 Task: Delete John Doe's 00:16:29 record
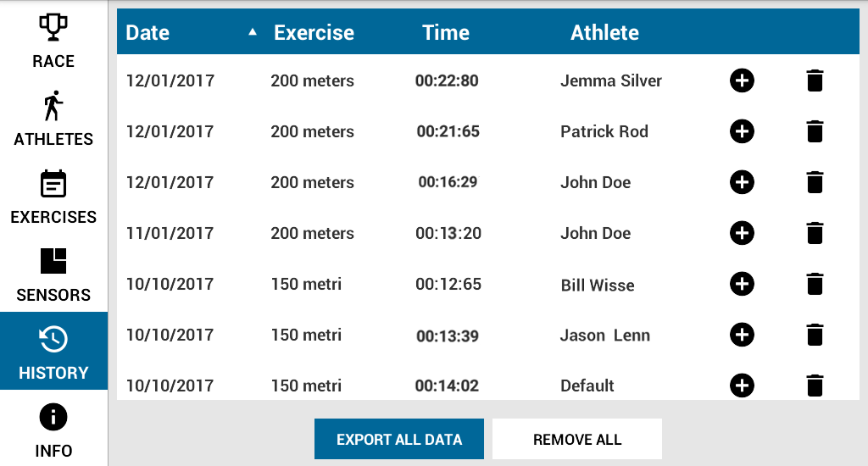(815, 183)
